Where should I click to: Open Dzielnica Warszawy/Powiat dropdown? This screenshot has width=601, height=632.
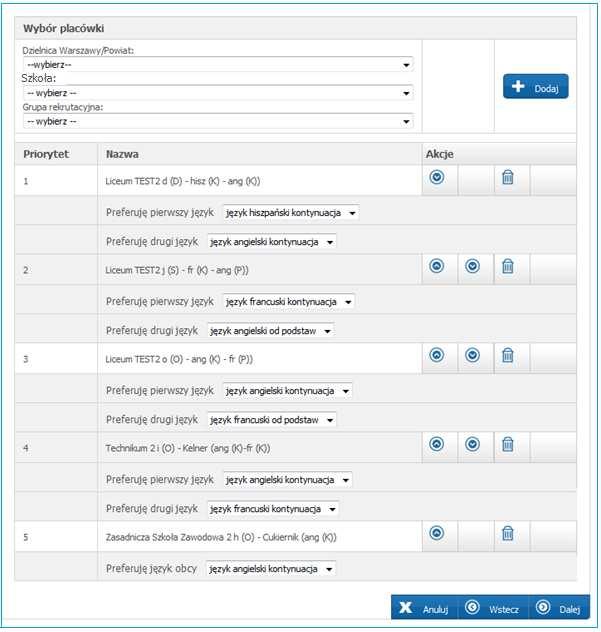(x=218, y=64)
